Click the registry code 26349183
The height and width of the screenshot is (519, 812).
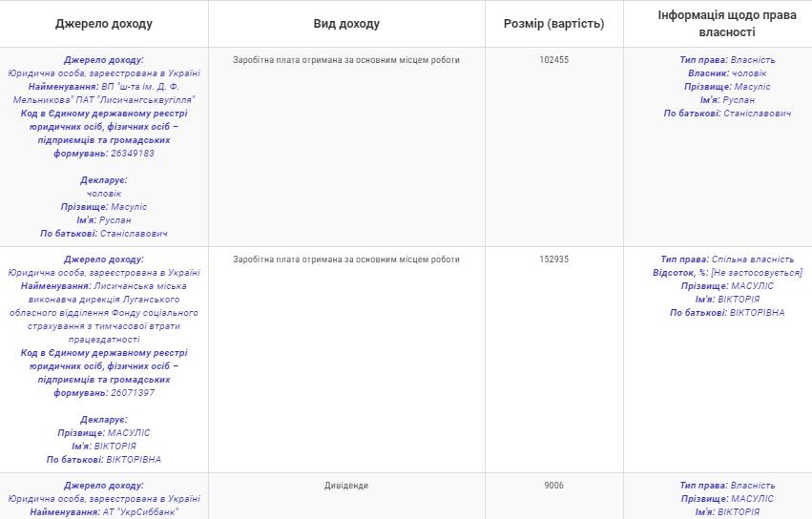pyautogui.click(x=133, y=154)
